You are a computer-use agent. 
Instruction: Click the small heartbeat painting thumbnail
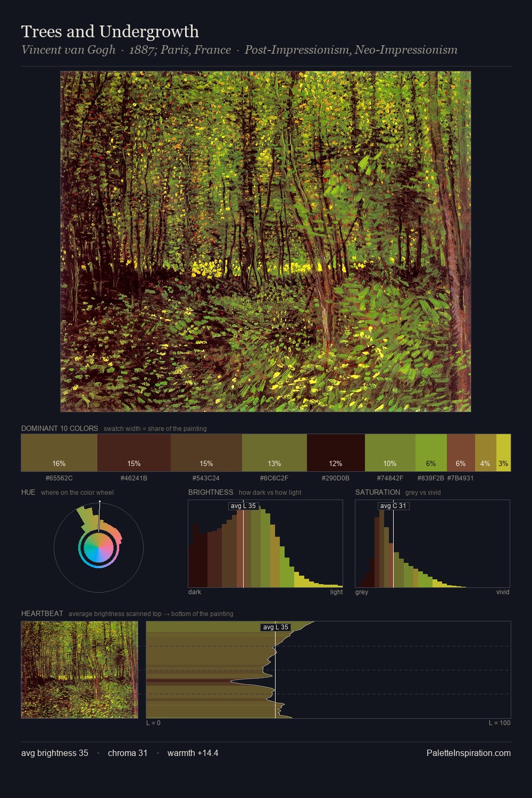click(79, 670)
